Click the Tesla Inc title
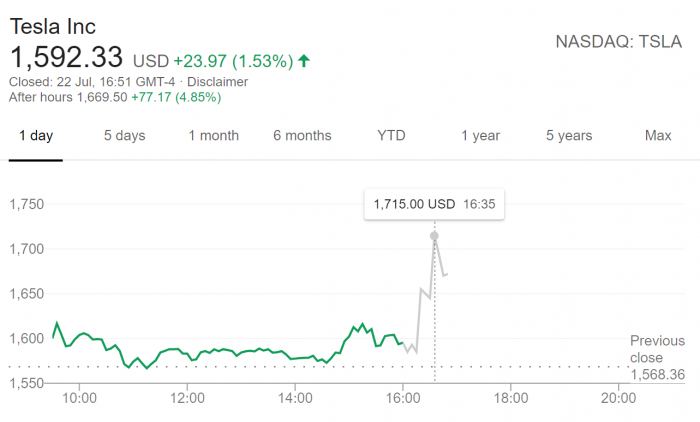The image size is (700, 422). pos(52,26)
